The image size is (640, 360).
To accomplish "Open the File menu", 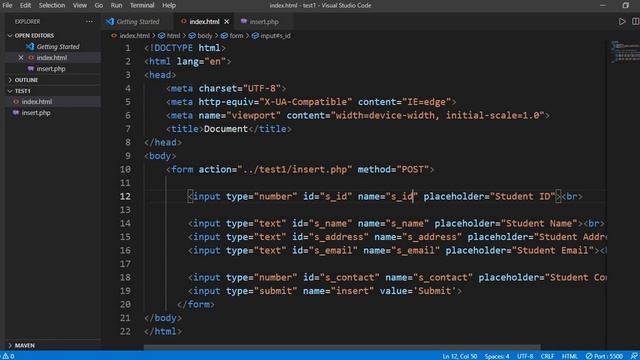I will pos(7,5).
